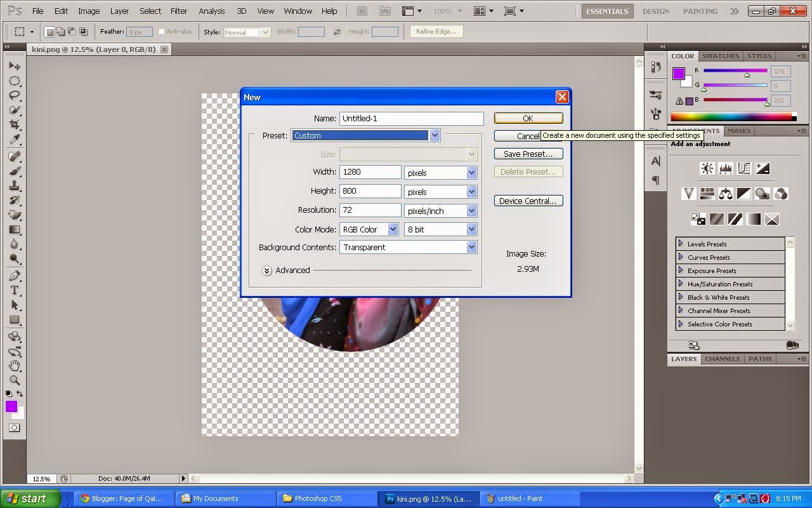Add a Brightness/Contrast adjustment
812x508 pixels.
click(x=707, y=168)
